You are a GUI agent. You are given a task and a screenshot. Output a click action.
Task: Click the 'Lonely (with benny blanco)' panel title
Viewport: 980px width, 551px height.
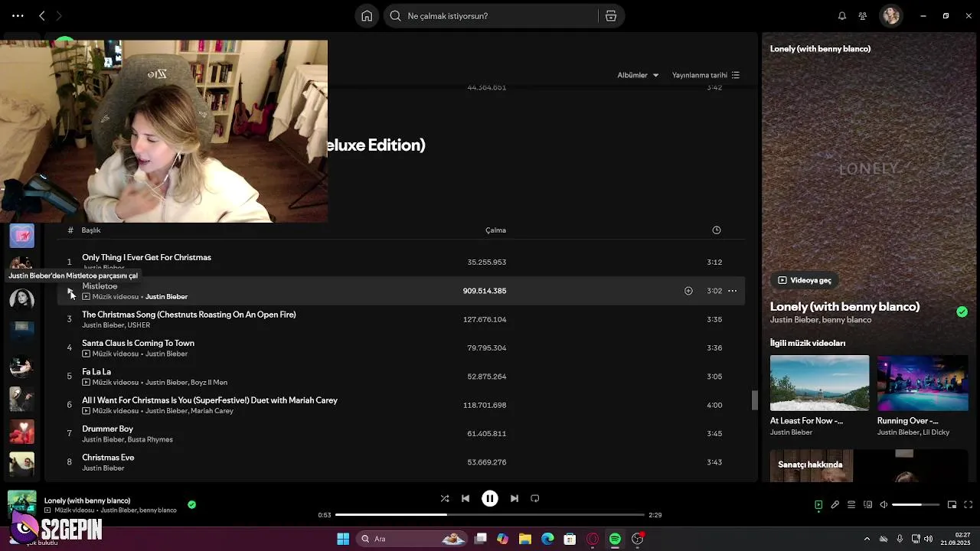pos(844,306)
